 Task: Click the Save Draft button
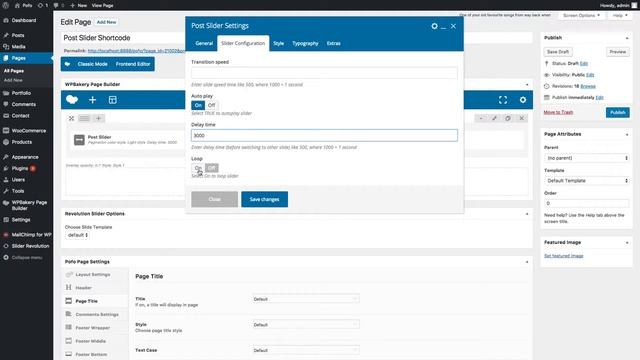coord(558,52)
